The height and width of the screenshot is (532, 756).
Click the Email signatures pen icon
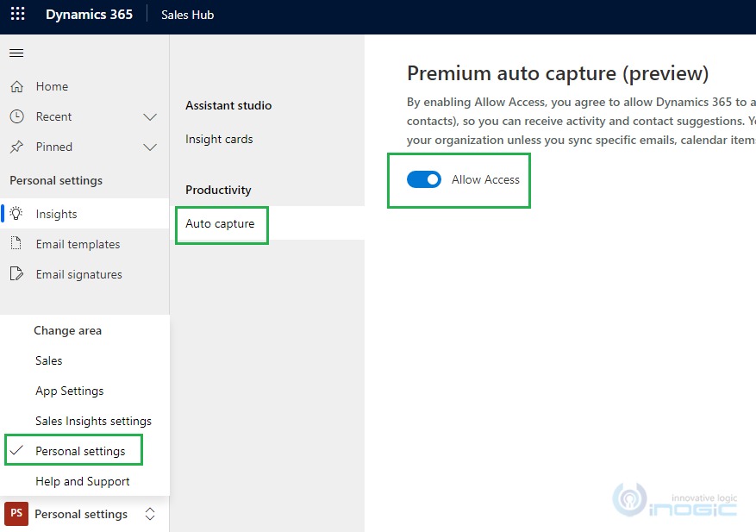(x=16, y=273)
